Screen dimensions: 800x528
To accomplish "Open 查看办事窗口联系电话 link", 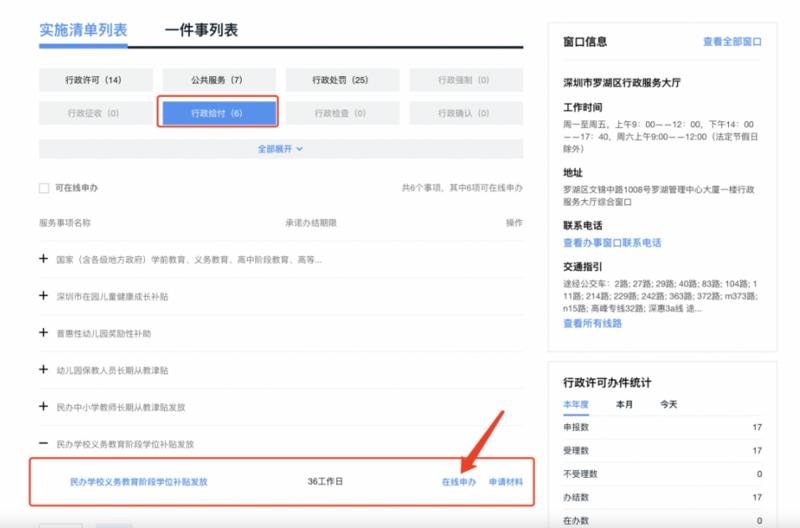I will click(612, 243).
